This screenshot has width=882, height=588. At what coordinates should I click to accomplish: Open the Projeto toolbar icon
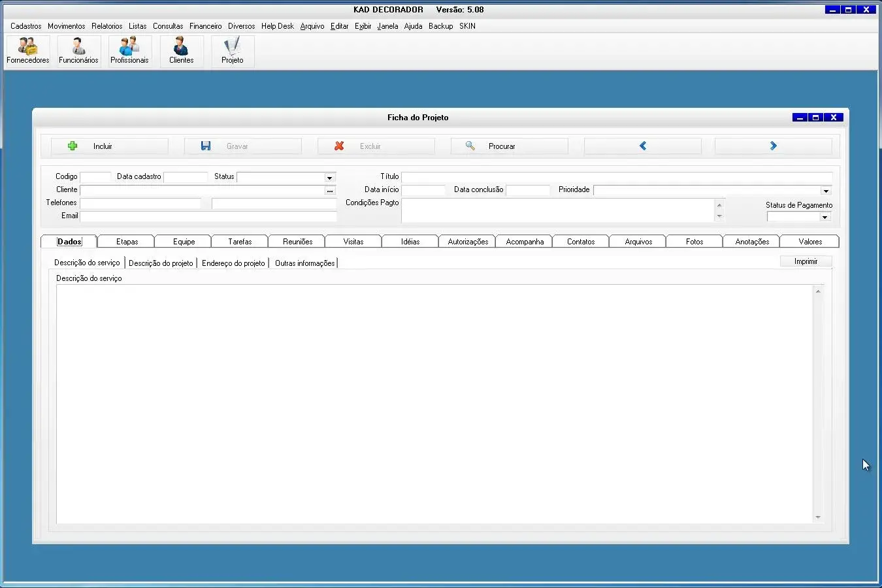[232, 51]
